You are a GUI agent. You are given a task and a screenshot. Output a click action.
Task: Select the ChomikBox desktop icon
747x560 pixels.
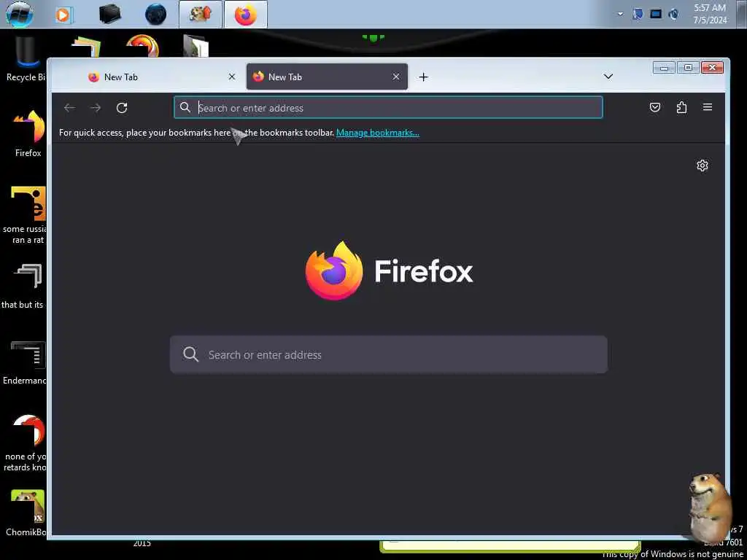click(26, 513)
